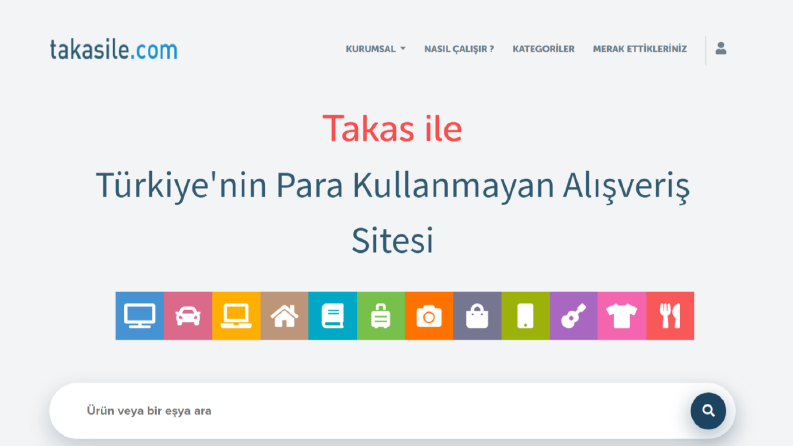
Task: Expand the KURUMSAL dropdown menu
Action: click(x=375, y=49)
